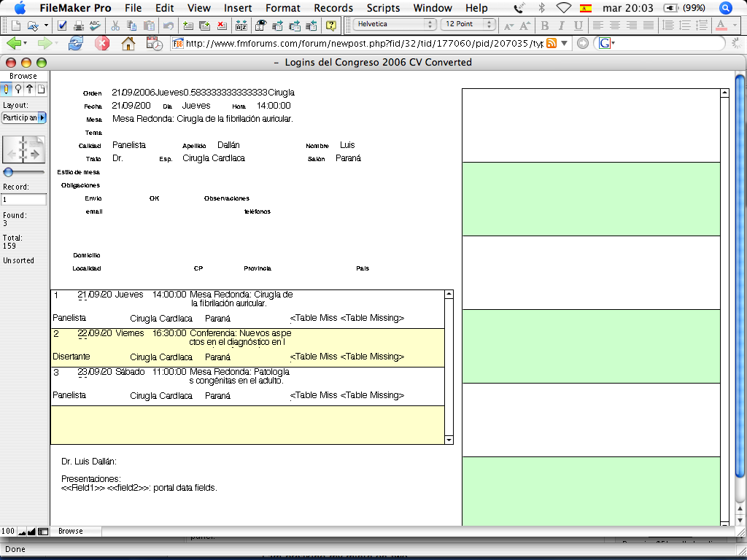Screen dimensions: 747x560
Task: Open the Helvetica font dropdown
Action: 395,24
